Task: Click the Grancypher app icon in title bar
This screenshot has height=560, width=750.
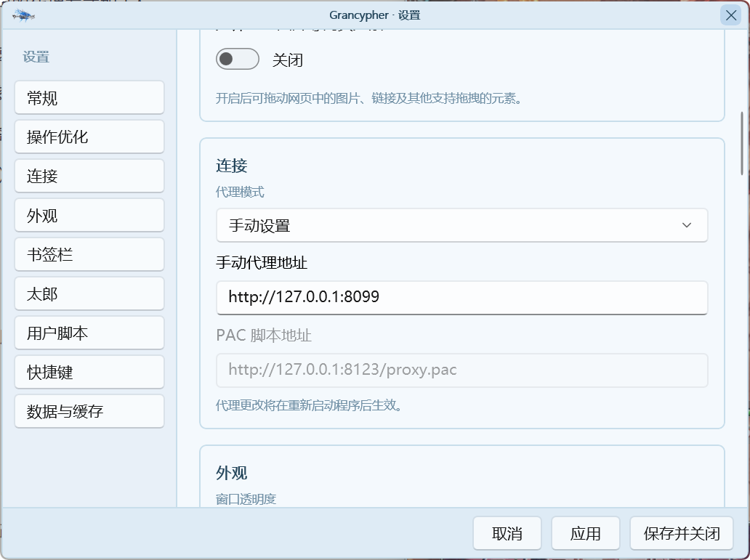Action: point(23,15)
